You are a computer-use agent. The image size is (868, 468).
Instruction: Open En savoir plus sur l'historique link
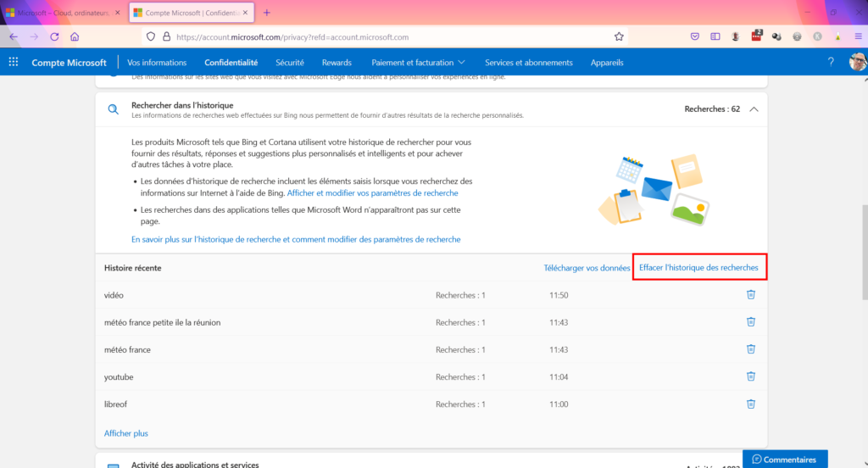296,239
